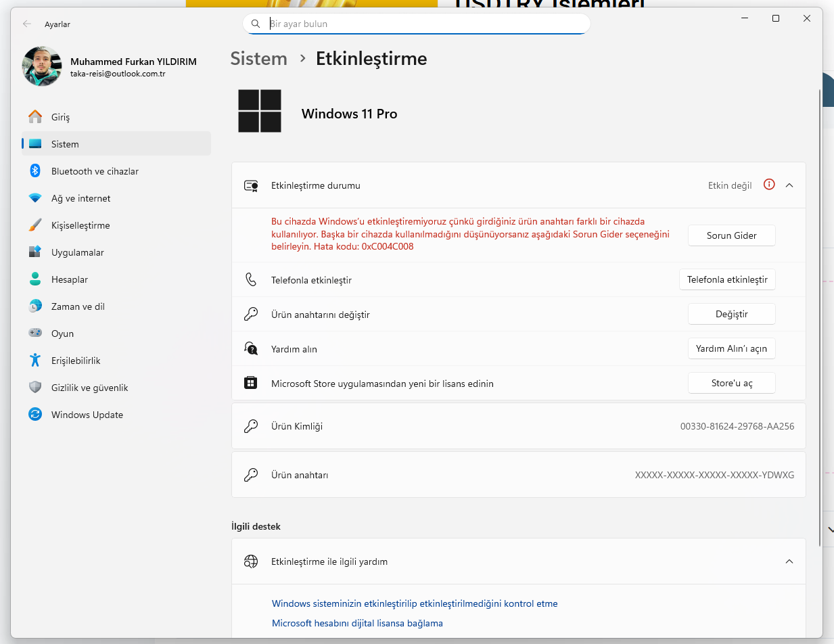
Task: Click the Windows logo next to Windows 11 Pro
Action: point(260,111)
